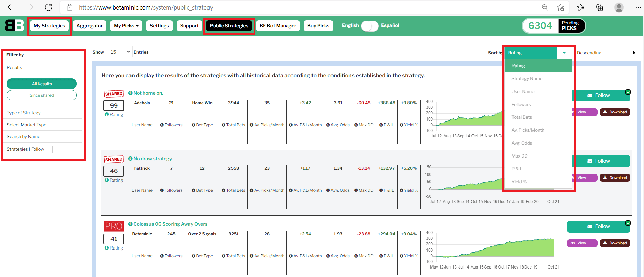Click Avg. Odds info icon in hattrick row

point(328,190)
